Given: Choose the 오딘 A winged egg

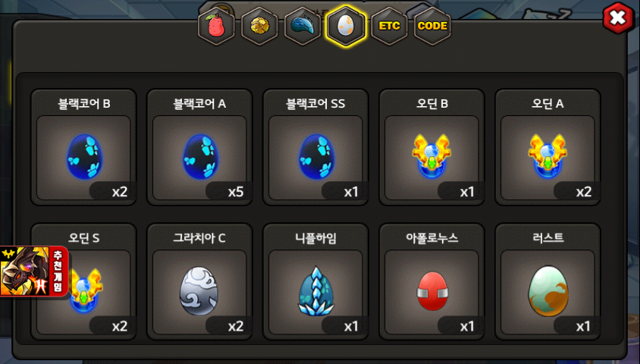Looking at the screenshot, I should pos(547,147).
